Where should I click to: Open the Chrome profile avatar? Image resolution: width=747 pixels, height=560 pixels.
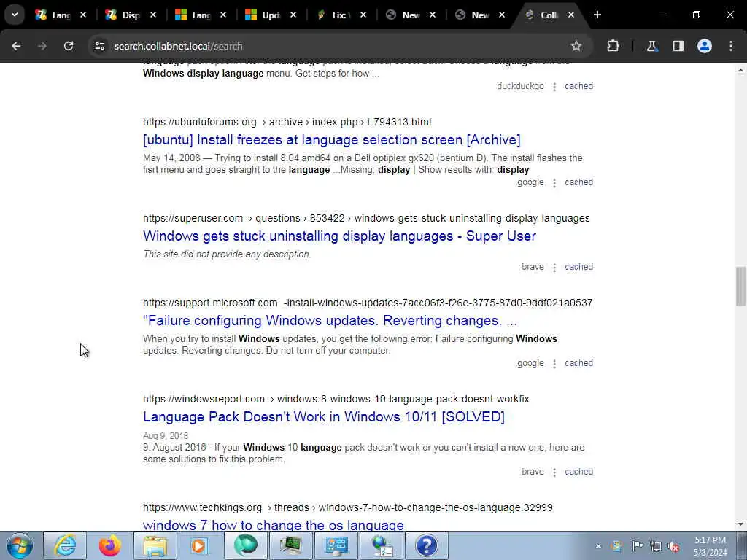tap(705, 46)
